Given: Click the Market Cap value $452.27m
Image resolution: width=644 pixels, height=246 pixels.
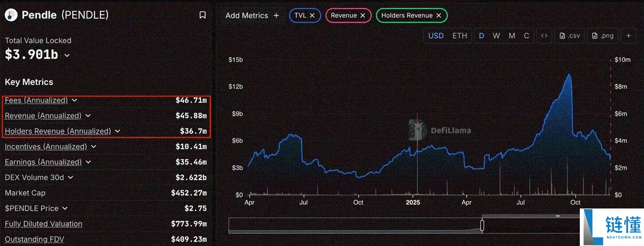Looking at the screenshot, I should click(x=189, y=193).
